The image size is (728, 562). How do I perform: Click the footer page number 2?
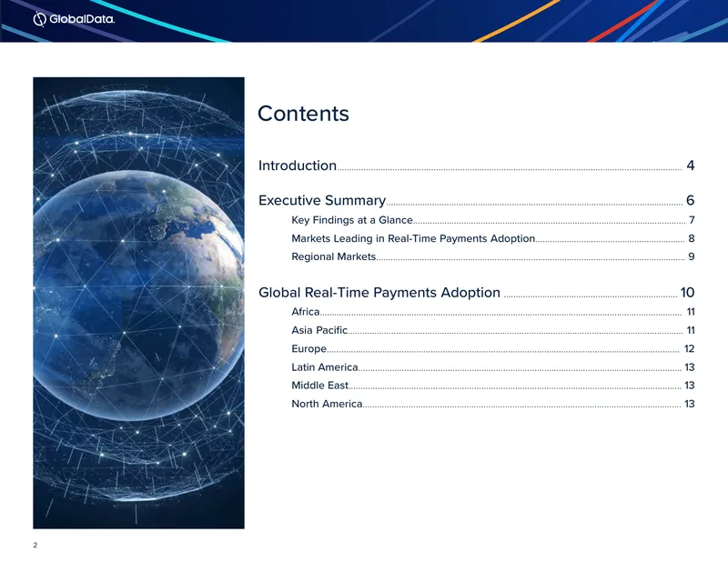pos(35,545)
